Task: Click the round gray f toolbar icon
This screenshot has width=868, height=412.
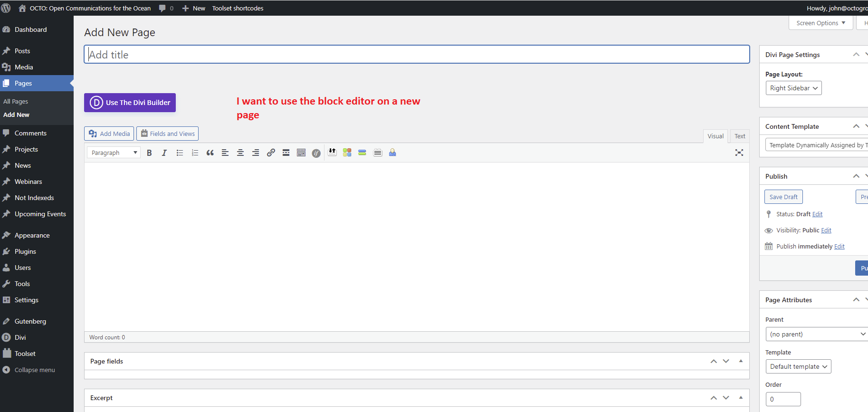Action: coord(316,153)
